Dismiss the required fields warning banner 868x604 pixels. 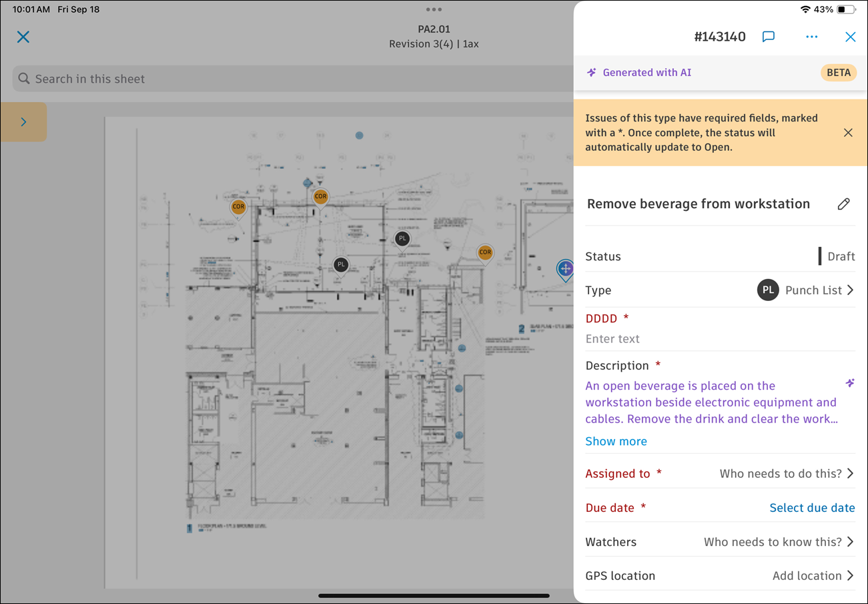pyautogui.click(x=848, y=133)
